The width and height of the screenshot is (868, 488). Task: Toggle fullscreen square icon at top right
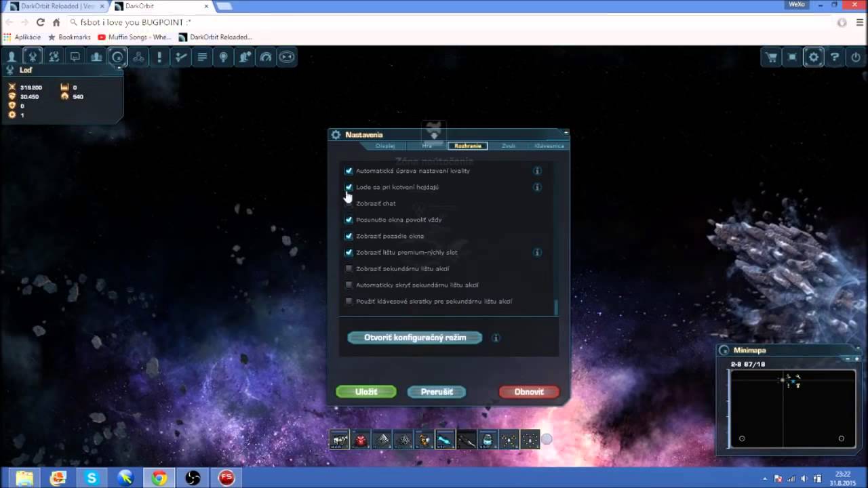(x=792, y=58)
